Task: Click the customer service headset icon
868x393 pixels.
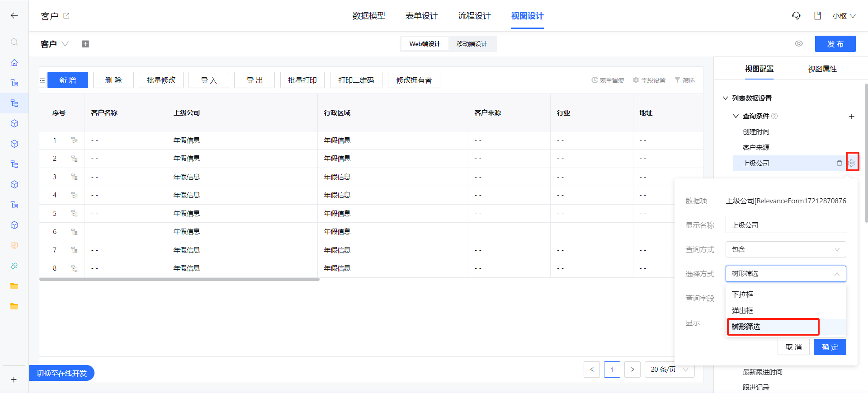Action: (796, 16)
